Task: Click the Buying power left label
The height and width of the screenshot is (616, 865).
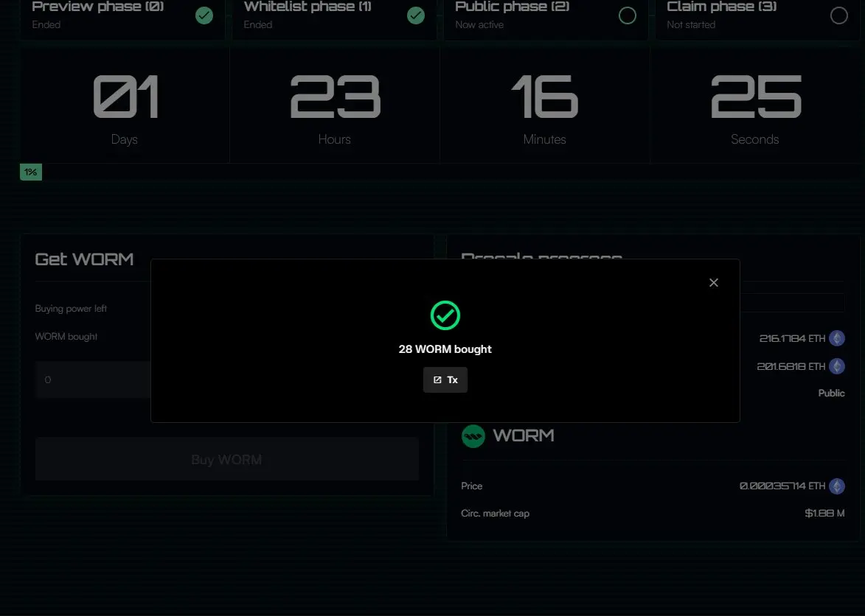Action: (x=71, y=309)
